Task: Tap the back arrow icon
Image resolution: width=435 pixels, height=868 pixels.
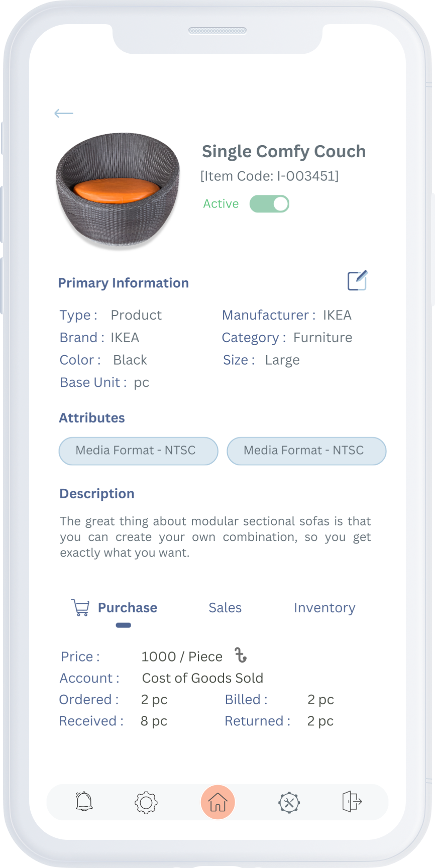Action: (x=64, y=114)
